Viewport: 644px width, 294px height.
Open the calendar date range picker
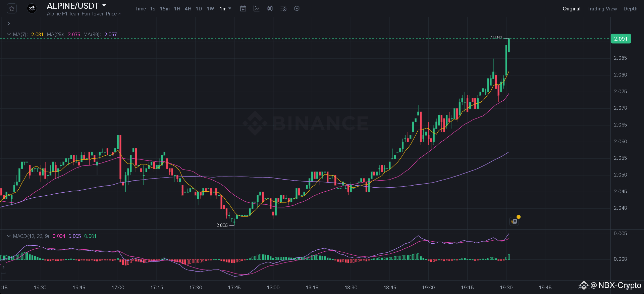[243, 8]
